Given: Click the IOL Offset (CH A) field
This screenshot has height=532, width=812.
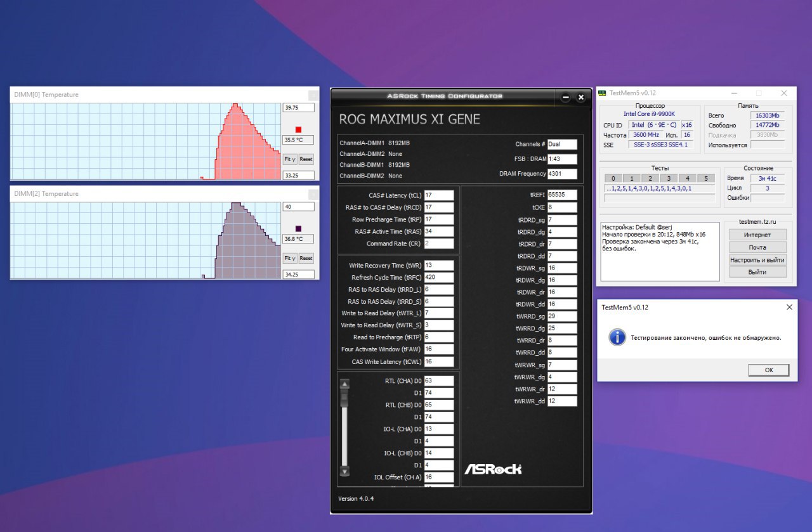Looking at the screenshot, I should [439, 477].
